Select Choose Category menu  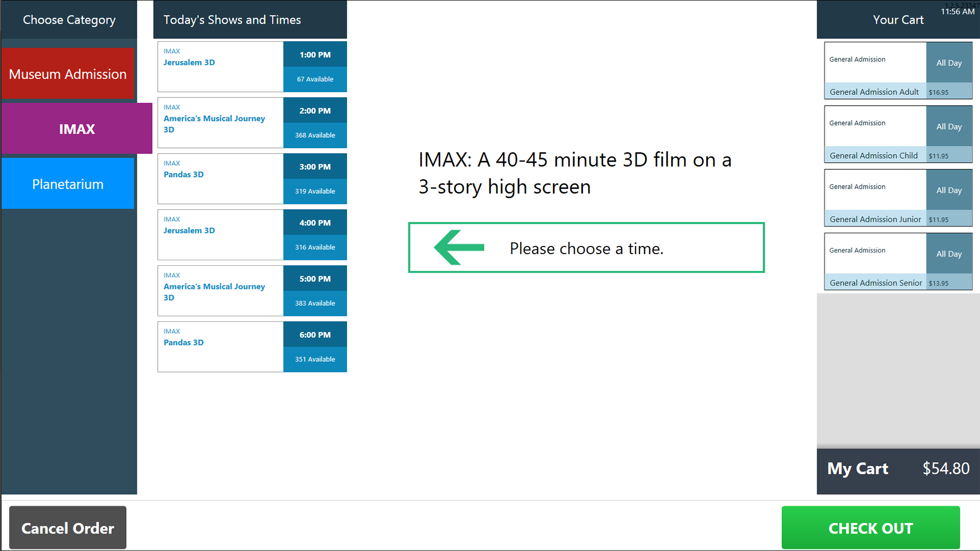[69, 19]
